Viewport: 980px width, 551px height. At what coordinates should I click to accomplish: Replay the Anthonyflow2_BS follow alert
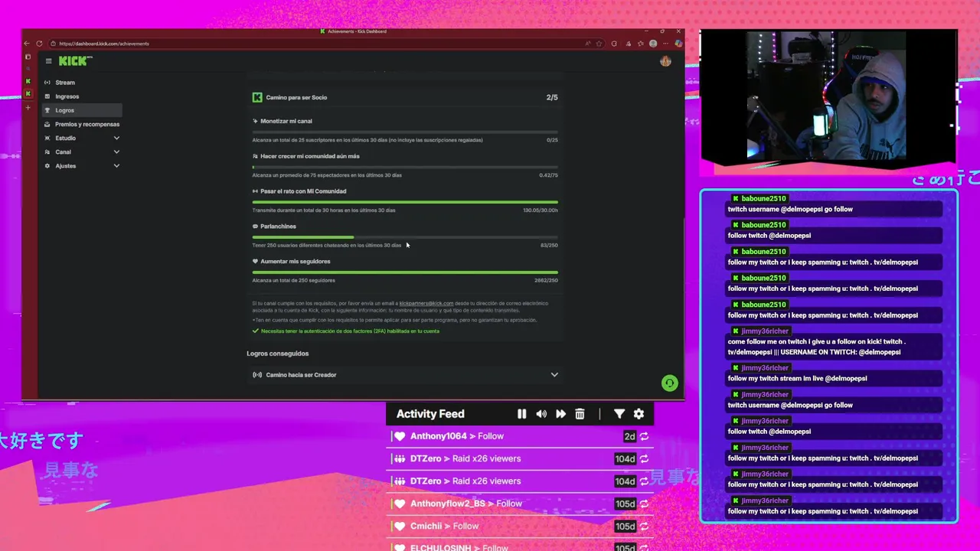point(645,504)
